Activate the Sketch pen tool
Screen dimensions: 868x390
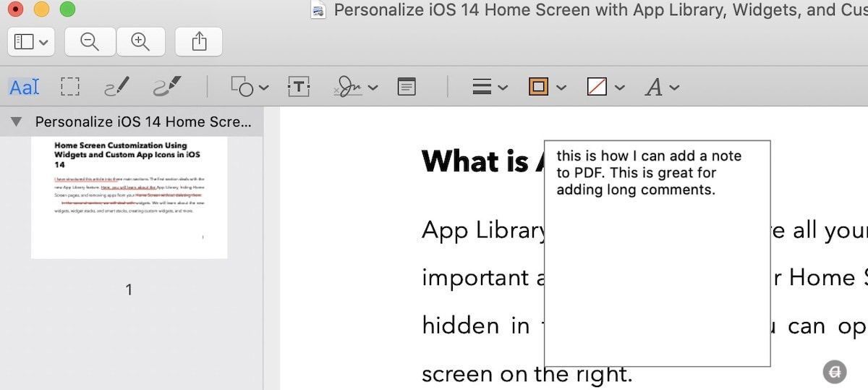click(x=116, y=88)
